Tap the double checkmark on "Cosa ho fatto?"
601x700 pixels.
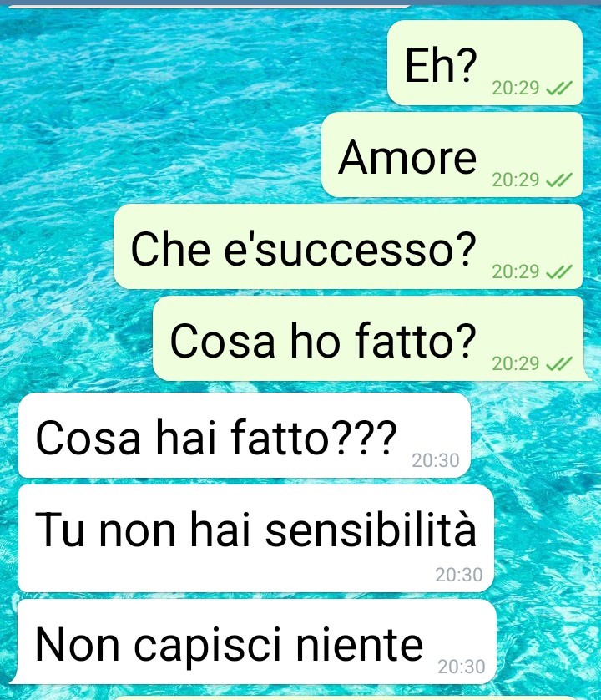559,364
